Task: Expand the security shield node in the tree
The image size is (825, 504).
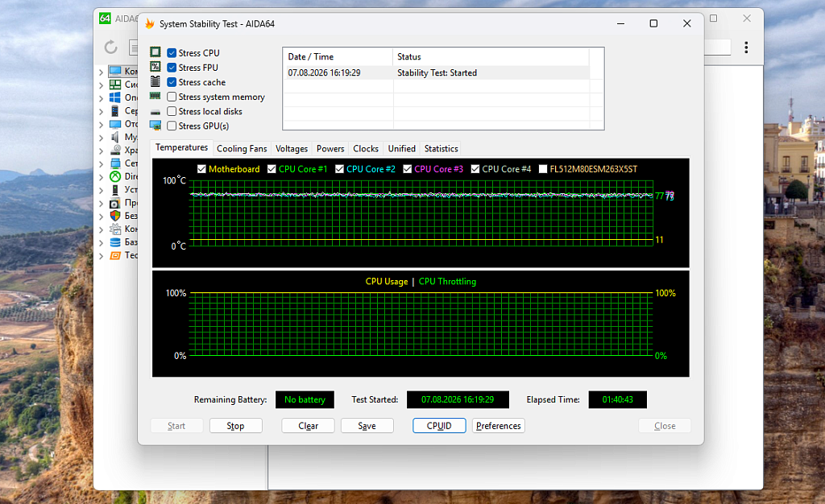Action: click(101, 216)
